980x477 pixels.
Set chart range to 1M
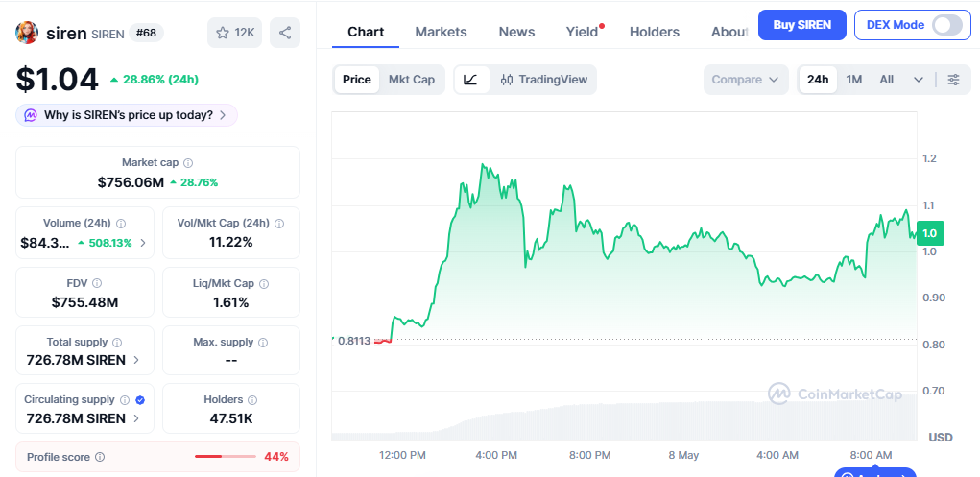click(853, 80)
